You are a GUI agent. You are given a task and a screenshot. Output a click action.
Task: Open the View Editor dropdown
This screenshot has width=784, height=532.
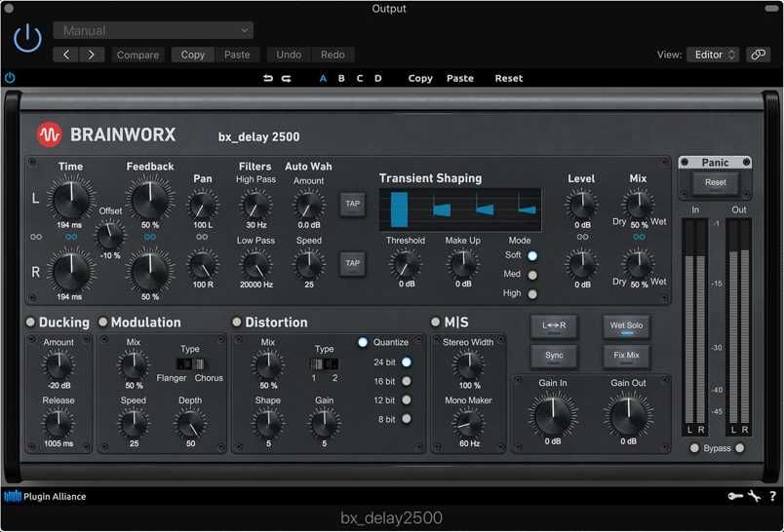[713, 55]
